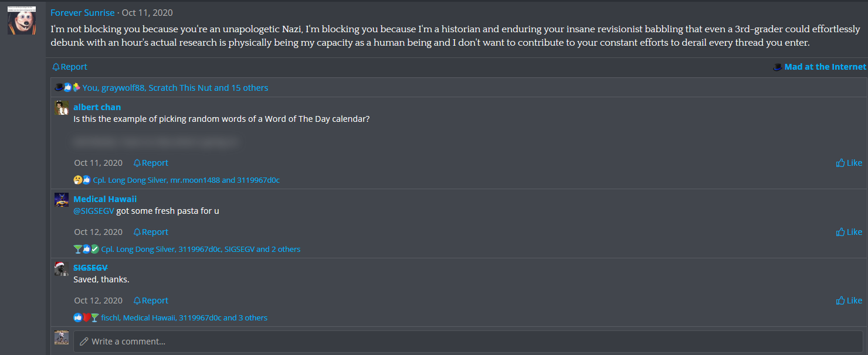The height and width of the screenshot is (355, 868).
Task: Report albert chan's comment
Action: [x=151, y=163]
